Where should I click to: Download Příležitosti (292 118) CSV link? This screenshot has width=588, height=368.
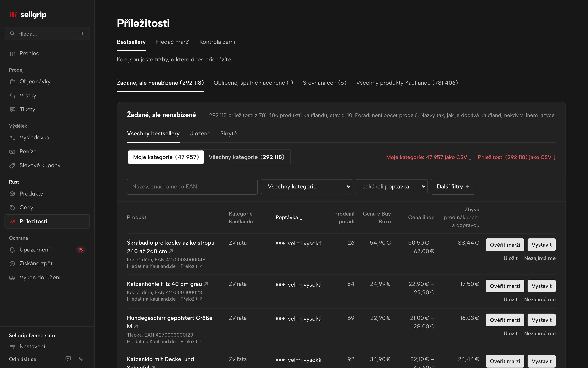pos(517,157)
